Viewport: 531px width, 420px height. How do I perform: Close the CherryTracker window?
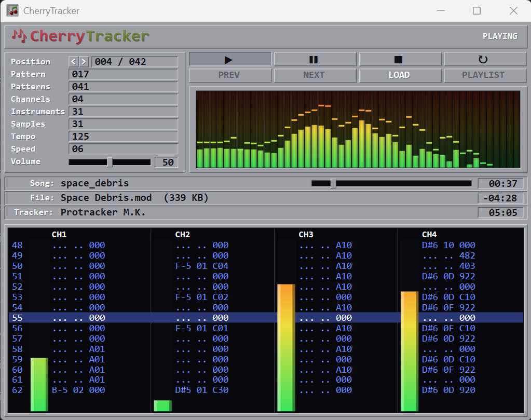[x=513, y=11]
